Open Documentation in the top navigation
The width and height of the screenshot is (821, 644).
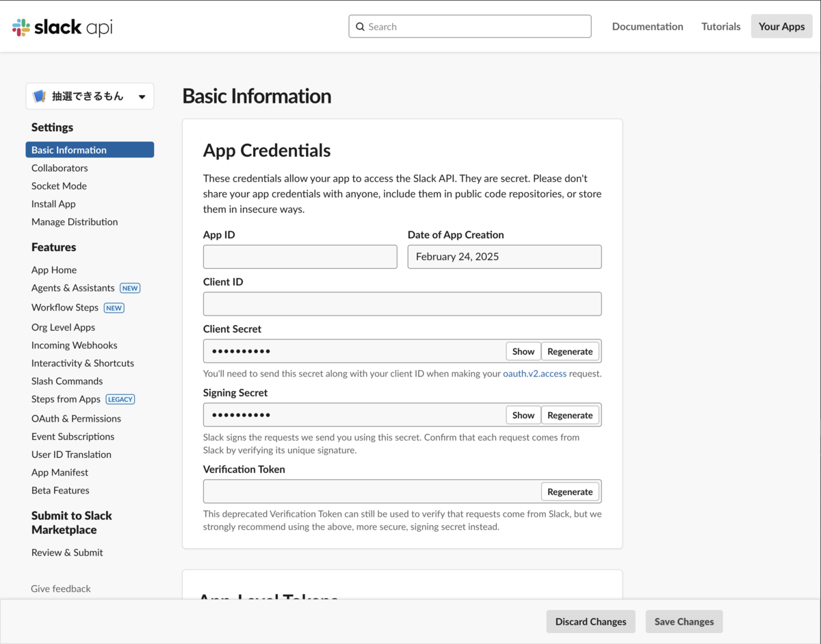point(647,27)
